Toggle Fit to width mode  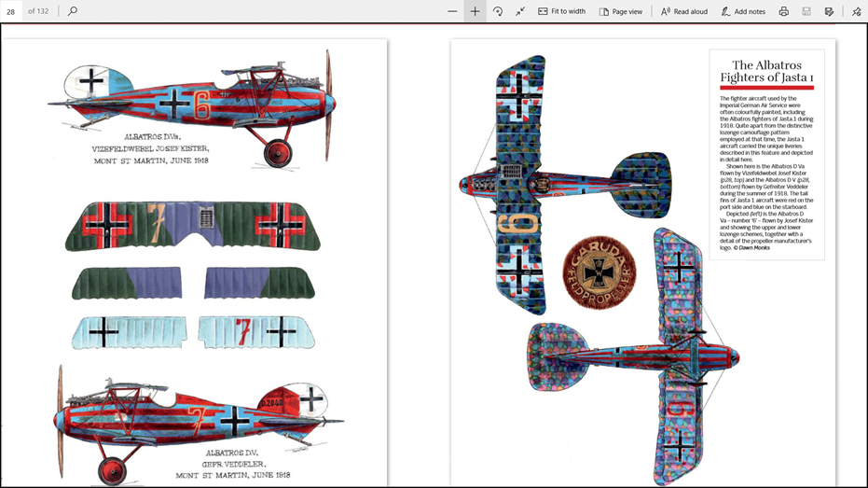click(561, 11)
